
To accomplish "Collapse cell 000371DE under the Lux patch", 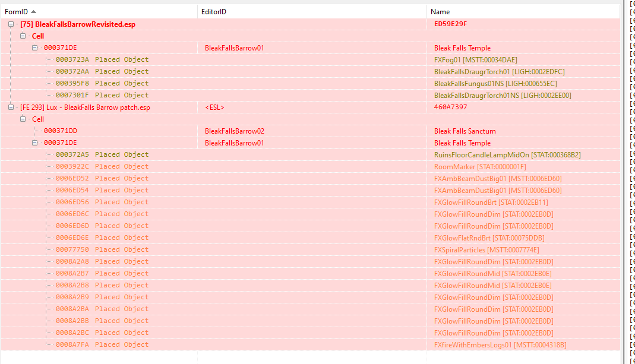I will click(35, 143).
